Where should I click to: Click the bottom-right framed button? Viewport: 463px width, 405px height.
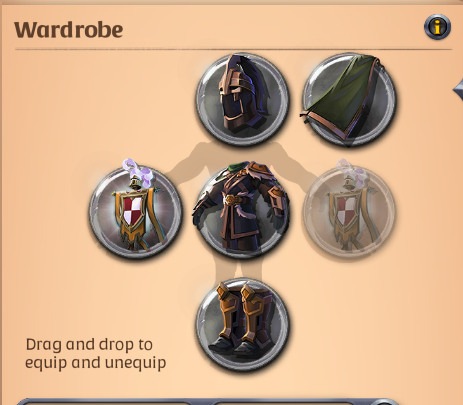coord(283,401)
